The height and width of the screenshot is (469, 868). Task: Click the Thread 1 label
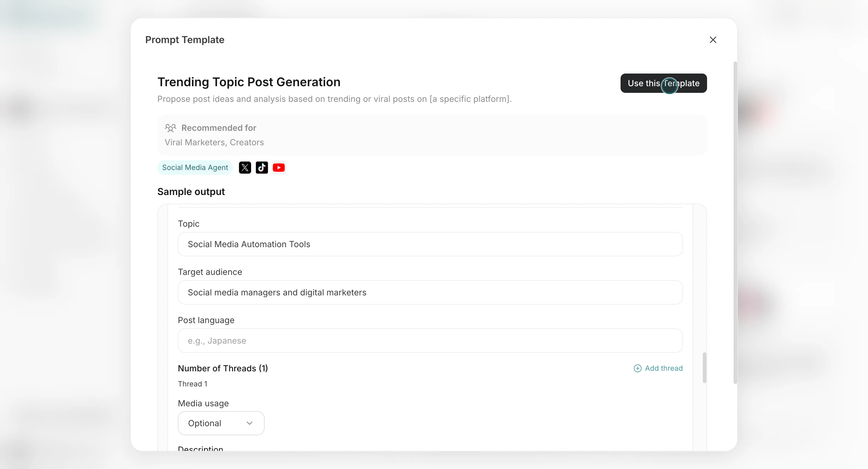pos(192,384)
